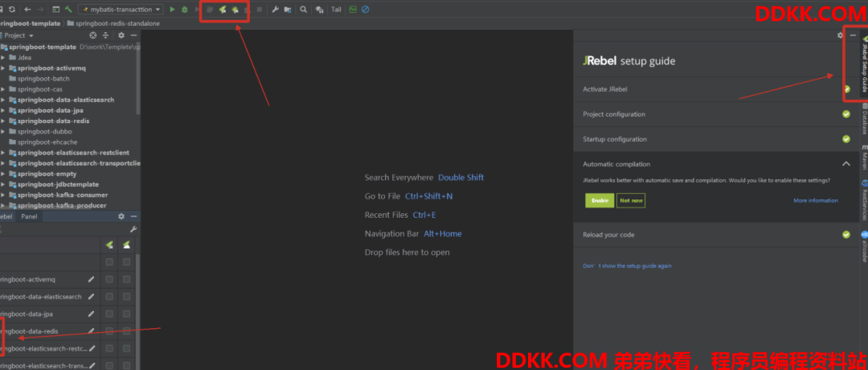The height and width of the screenshot is (370, 868).
Task: Edit springboot-activemq with pencil icon
Action: click(92, 279)
